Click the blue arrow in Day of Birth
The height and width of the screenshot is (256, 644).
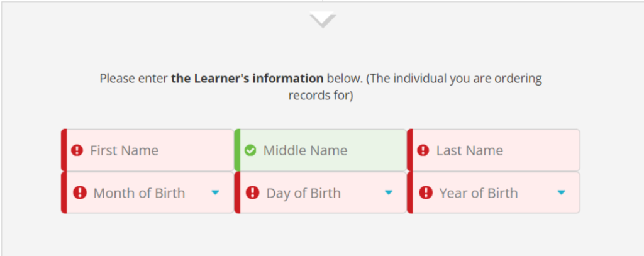tap(388, 192)
